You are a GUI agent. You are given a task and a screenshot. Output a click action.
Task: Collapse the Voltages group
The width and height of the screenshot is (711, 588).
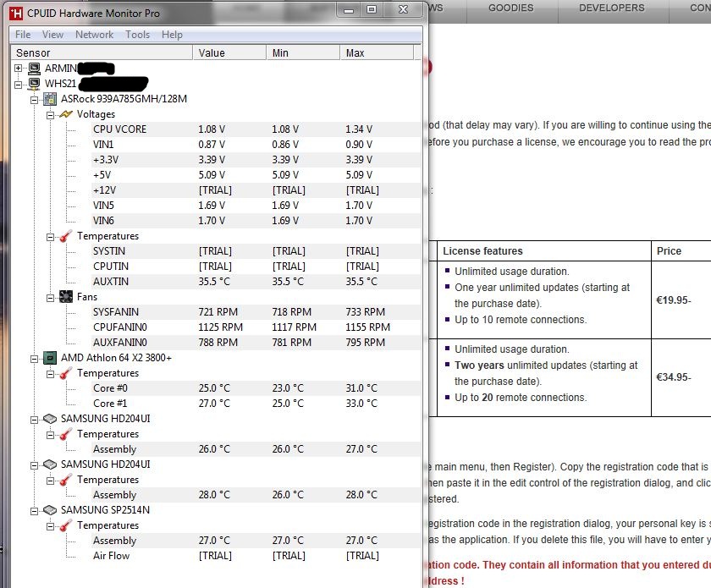point(50,115)
